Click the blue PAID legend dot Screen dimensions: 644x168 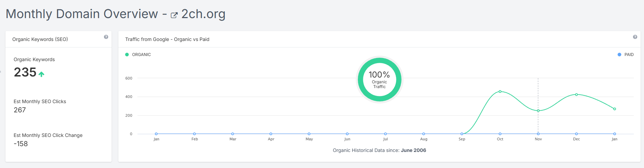pyautogui.click(x=619, y=55)
